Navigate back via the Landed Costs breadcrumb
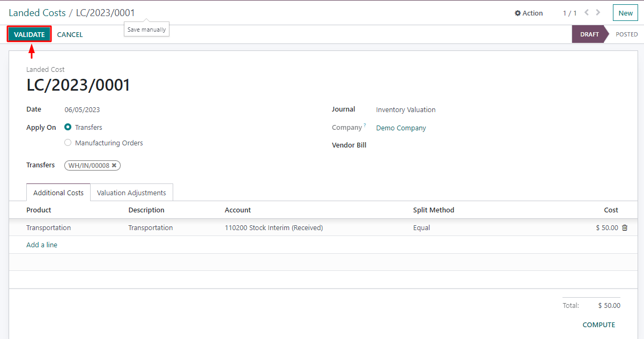644x339 pixels. tap(37, 12)
